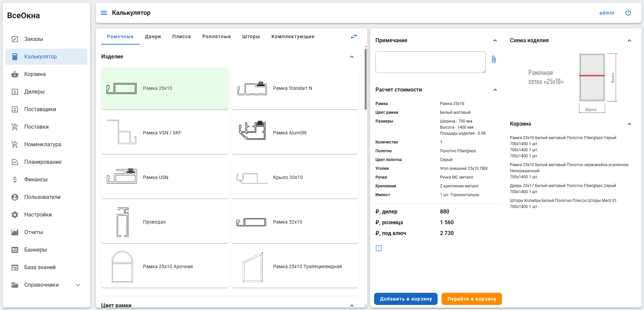Open Настройки settings
This screenshot has height=310, width=644.
click(46, 215)
